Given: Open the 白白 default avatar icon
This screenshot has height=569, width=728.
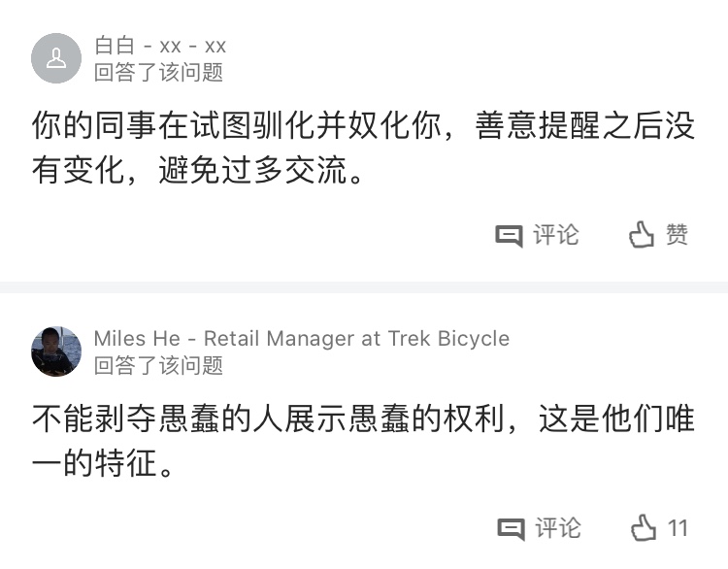Looking at the screenshot, I should (x=56, y=58).
